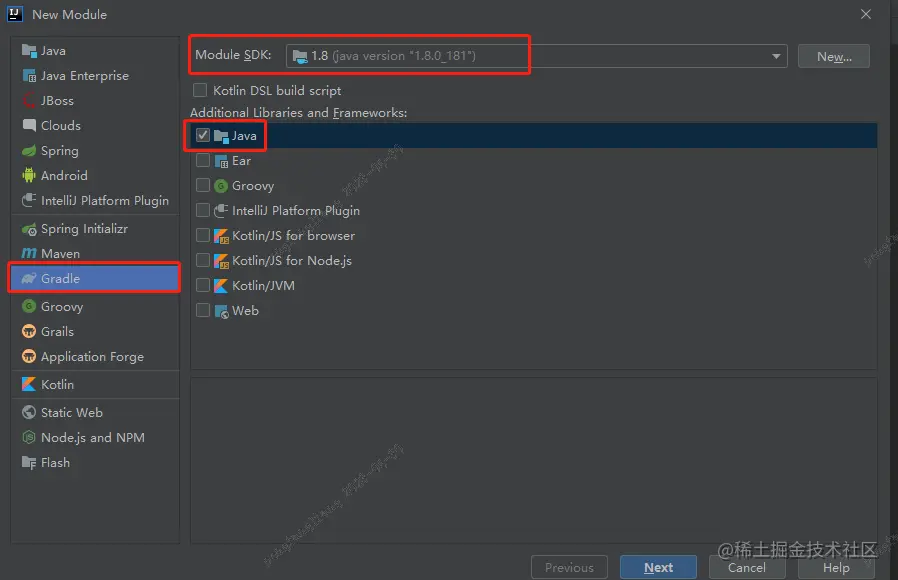This screenshot has height=580, width=898.
Task: Check the IntelliJ Platform Plugin framework checkbox
Action: tap(203, 210)
